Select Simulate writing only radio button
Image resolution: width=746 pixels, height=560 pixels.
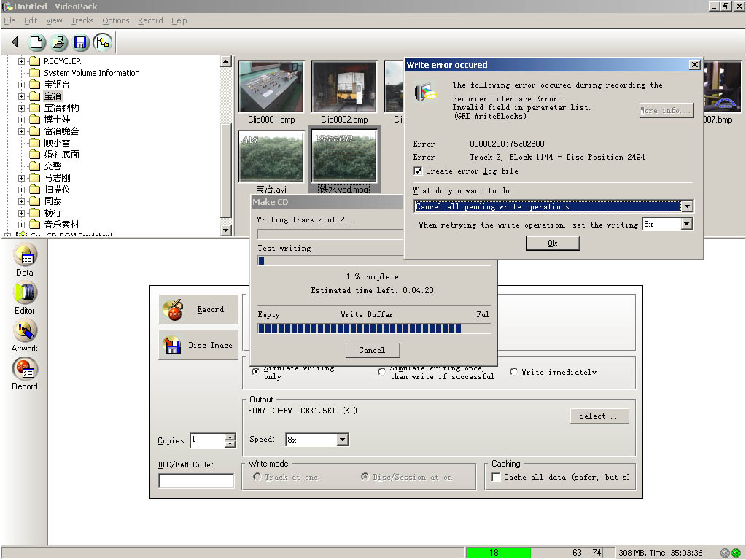pos(256,372)
